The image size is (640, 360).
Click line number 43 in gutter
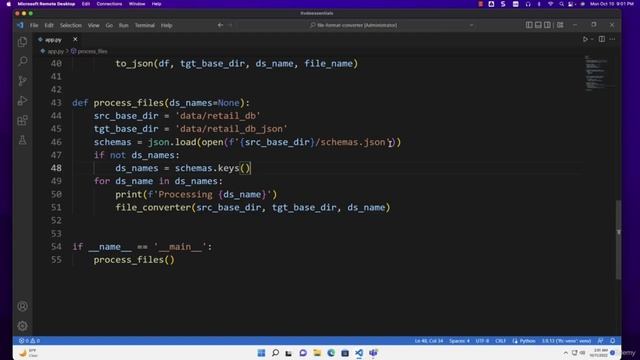[x=56, y=103]
